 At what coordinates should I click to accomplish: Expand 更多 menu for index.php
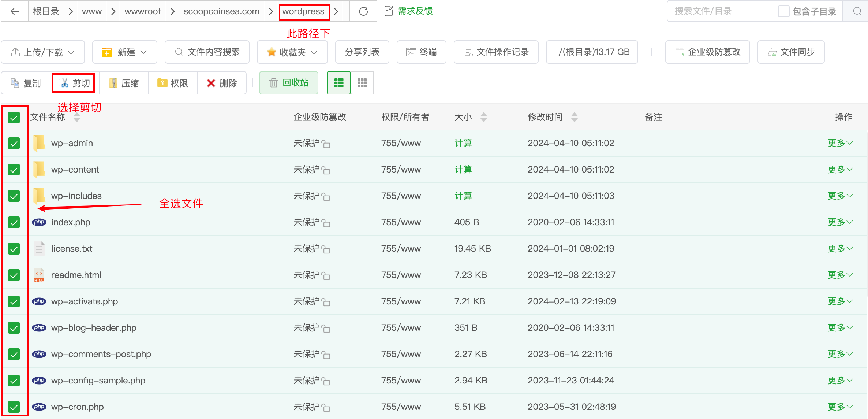pos(840,222)
